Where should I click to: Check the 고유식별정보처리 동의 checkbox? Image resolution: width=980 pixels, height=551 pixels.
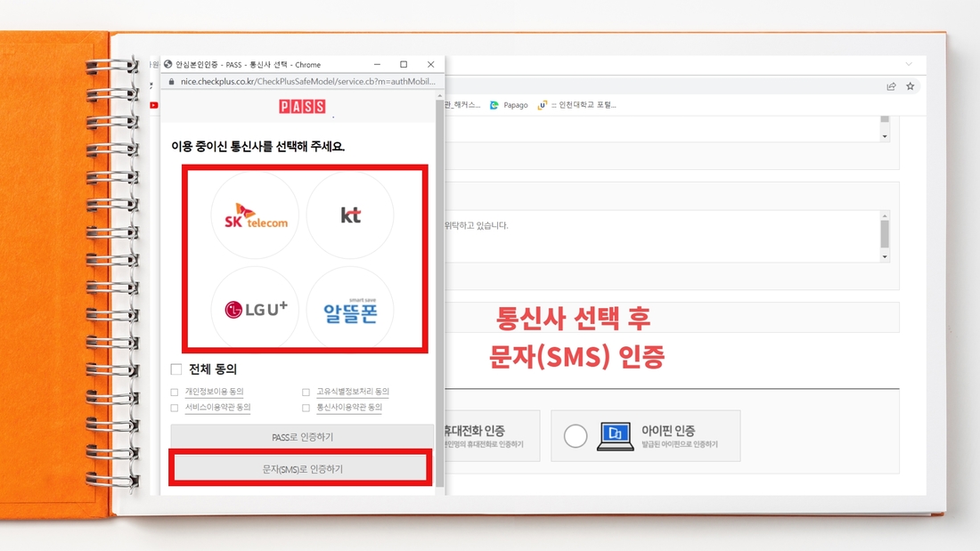tap(306, 393)
